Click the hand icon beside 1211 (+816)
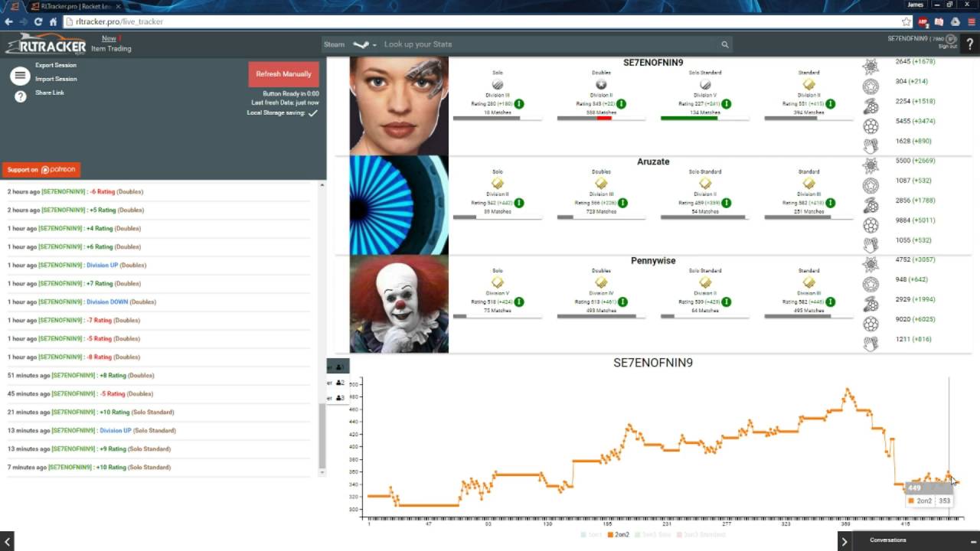This screenshot has height=551, width=980. [871, 344]
